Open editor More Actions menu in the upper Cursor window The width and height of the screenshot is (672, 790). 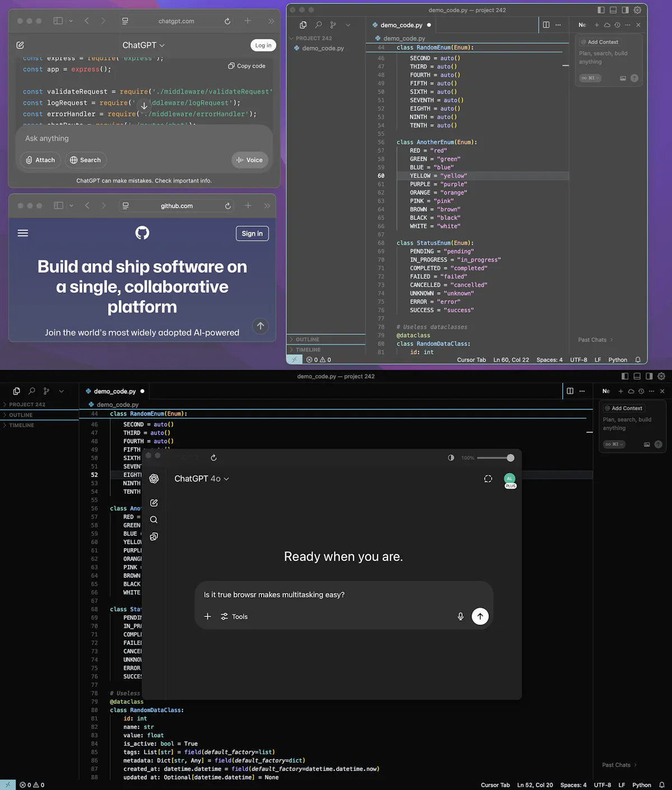558,25
